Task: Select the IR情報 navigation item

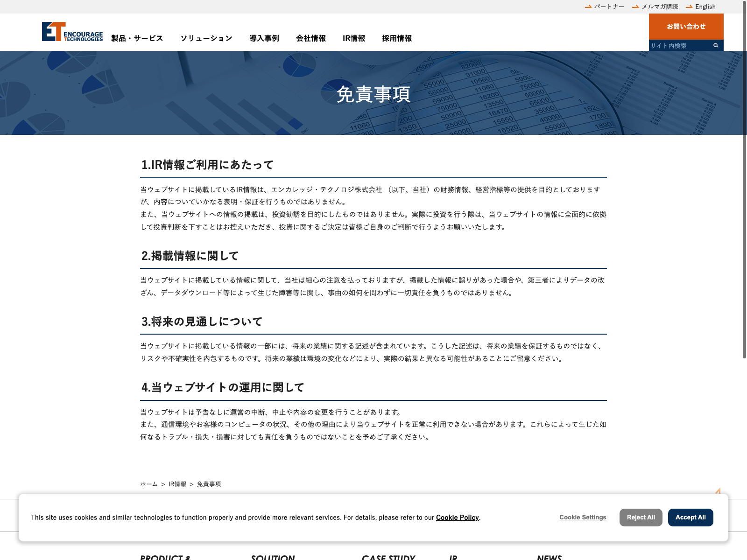Action: (x=354, y=38)
